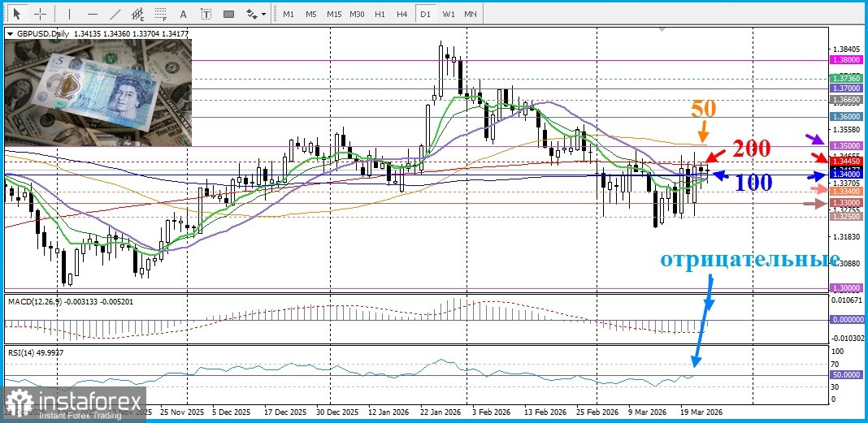Add a text label object
868x423 pixels.
(x=206, y=14)
